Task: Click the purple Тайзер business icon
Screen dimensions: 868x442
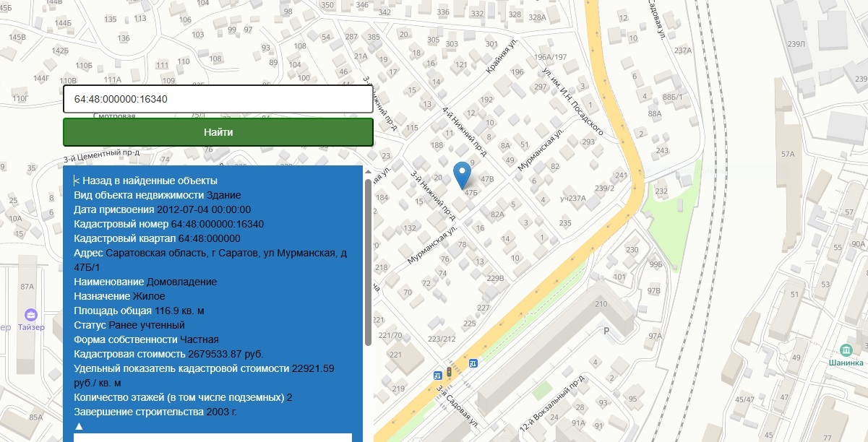Action: (31, 315)
